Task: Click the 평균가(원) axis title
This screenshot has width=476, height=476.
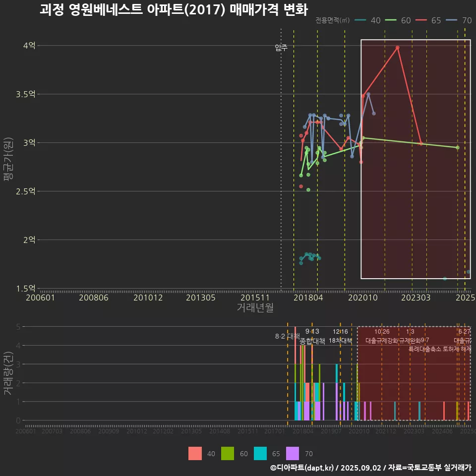Action: tap(8, 159)
